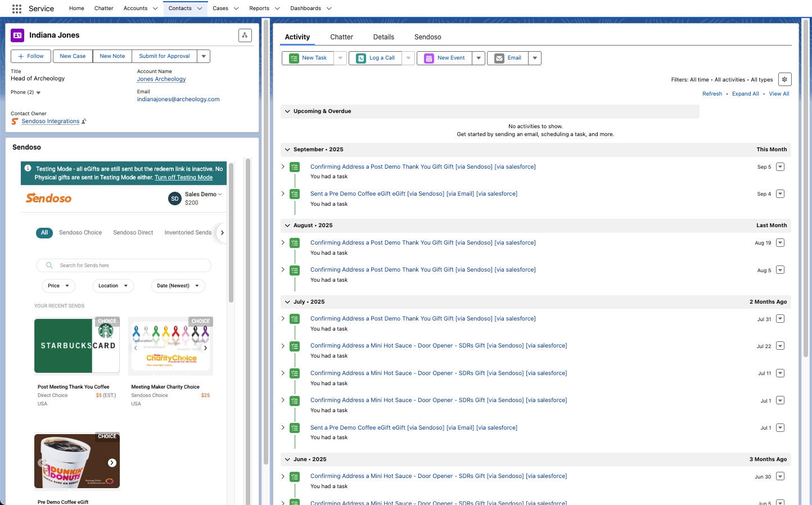Click the New Case button
812x505 pixels.
[73, 56]
